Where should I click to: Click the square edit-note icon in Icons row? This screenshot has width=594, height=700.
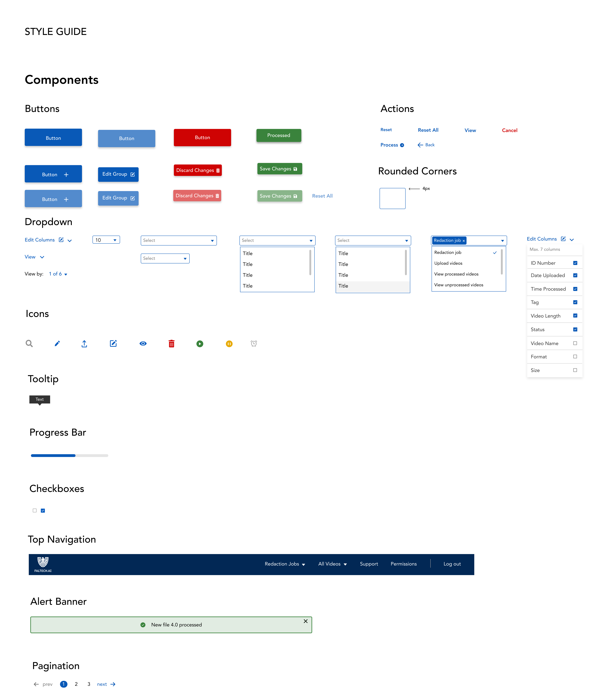pos(113,343)
